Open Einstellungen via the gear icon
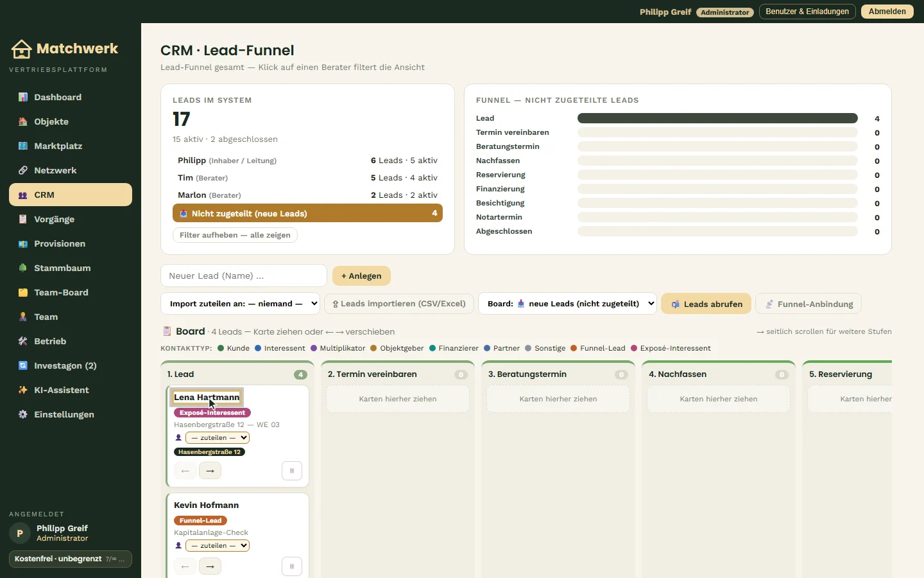Screen dimensions: 924x578 (x=23, y=414)
